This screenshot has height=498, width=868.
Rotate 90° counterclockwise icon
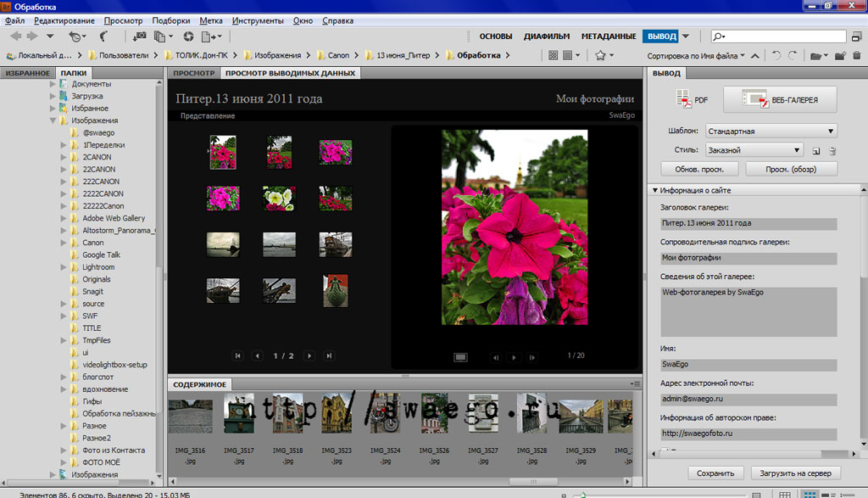click(x=776, y=55)
